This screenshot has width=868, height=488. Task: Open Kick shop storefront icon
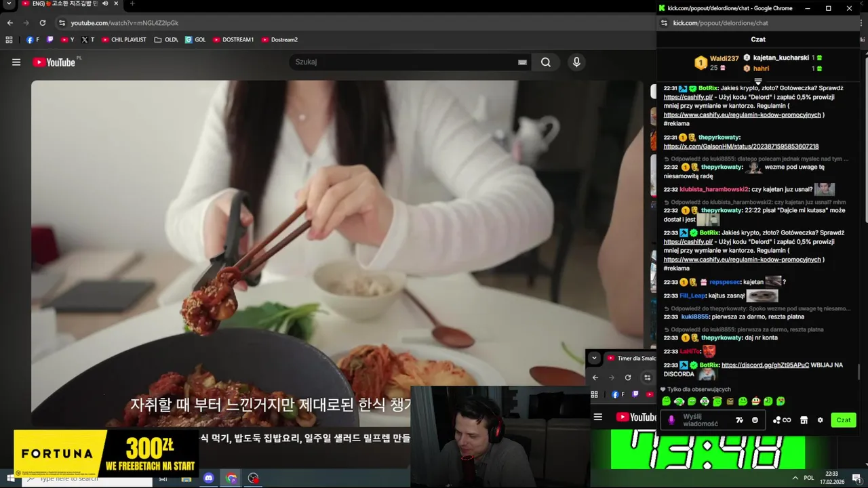tap(804, 420)
